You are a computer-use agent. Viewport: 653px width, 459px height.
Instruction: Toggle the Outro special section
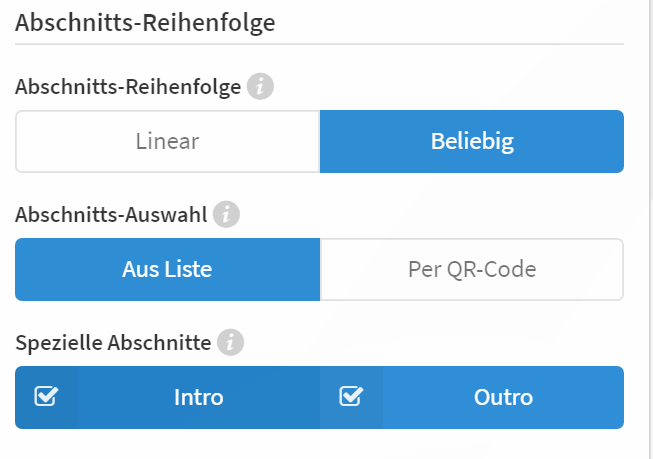pyautogui.click(x=472, y=397)
